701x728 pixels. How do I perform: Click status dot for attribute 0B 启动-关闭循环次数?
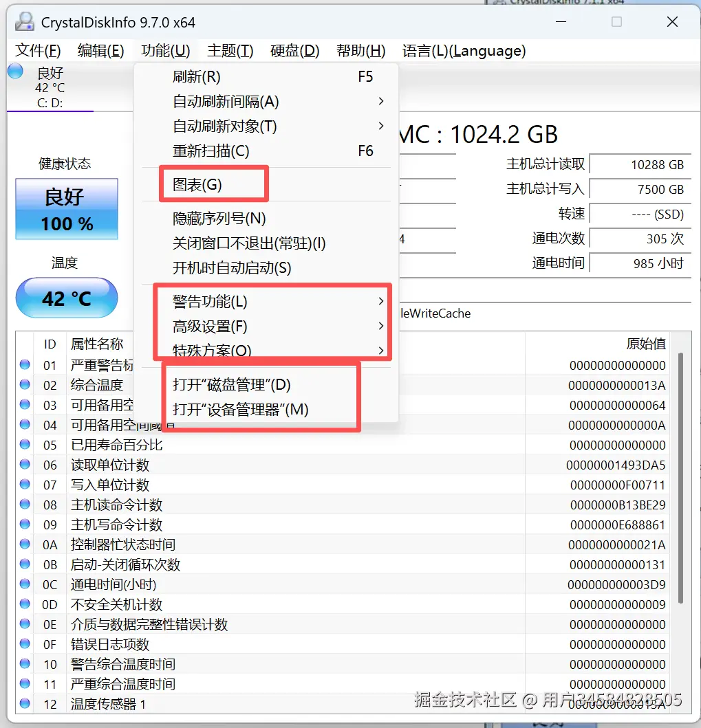[x=25, y=564]
